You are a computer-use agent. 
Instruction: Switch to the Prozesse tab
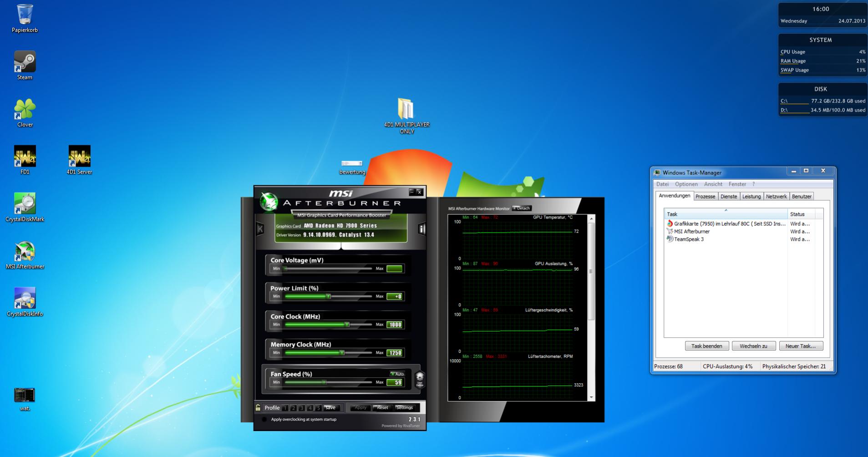706,197
